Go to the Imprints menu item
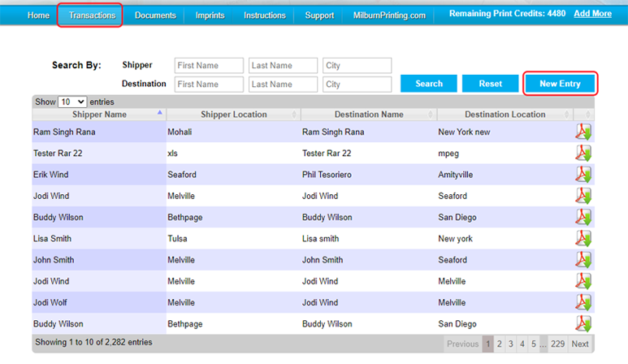The height and width of the screenshot is (364, 628). tap(210, 15)
